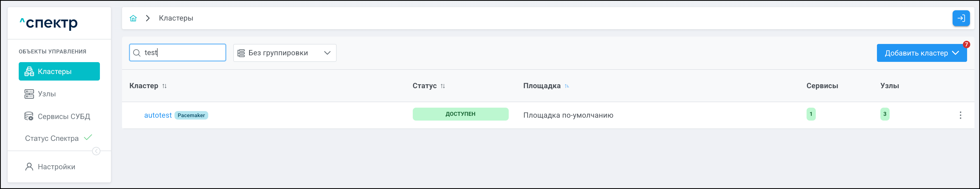Open the autotest row three-dot menu

960,115
